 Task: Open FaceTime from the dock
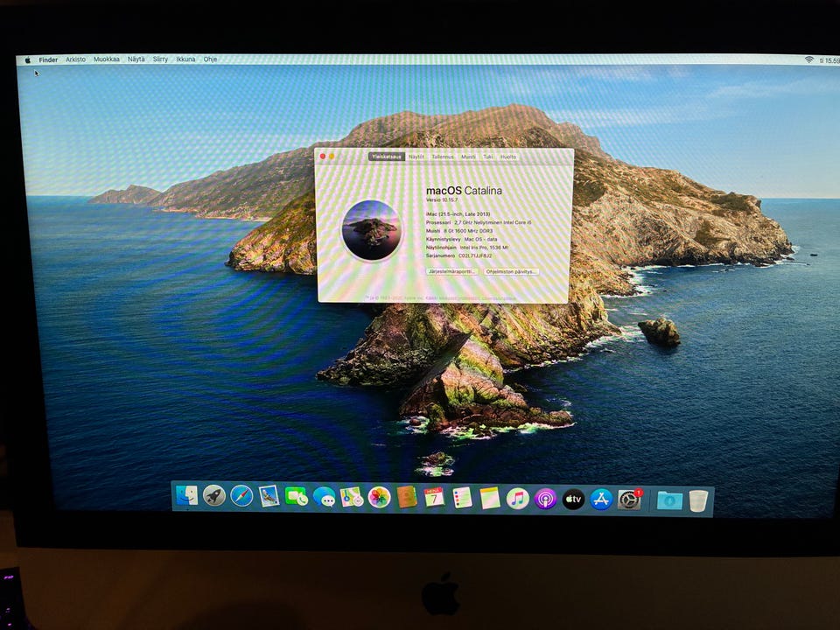coord(297,497)
